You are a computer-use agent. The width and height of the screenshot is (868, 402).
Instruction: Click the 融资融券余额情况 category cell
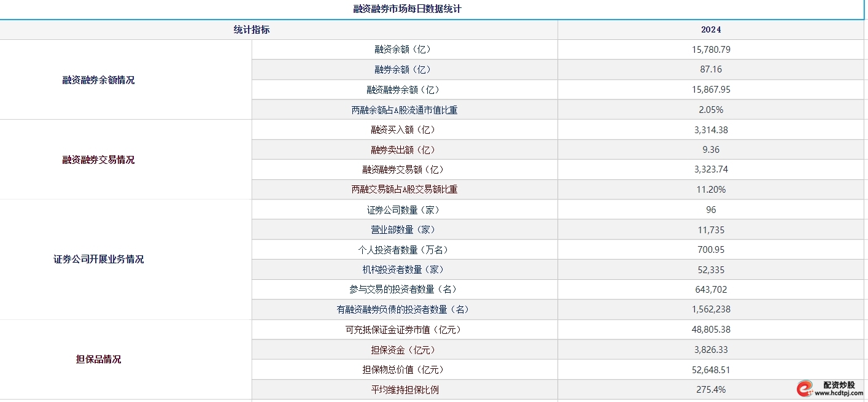pyautogui.click(x=98, y=80)
